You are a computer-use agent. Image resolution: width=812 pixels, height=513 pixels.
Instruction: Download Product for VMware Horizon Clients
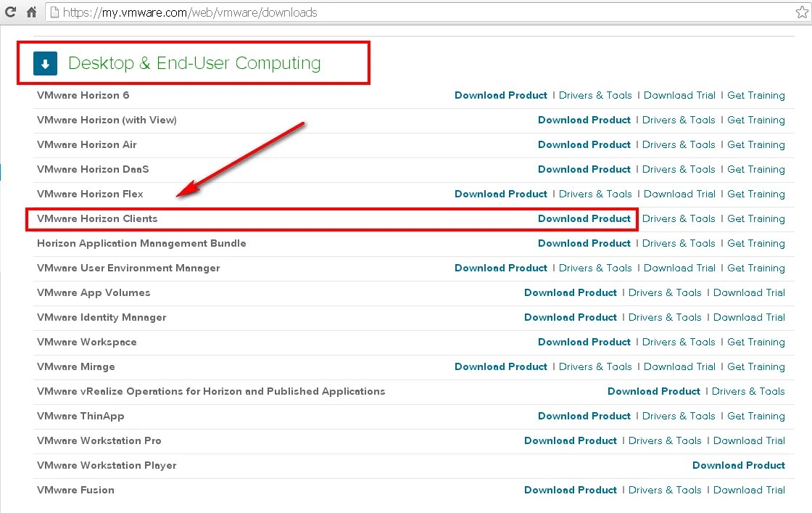tap(584, 218)
